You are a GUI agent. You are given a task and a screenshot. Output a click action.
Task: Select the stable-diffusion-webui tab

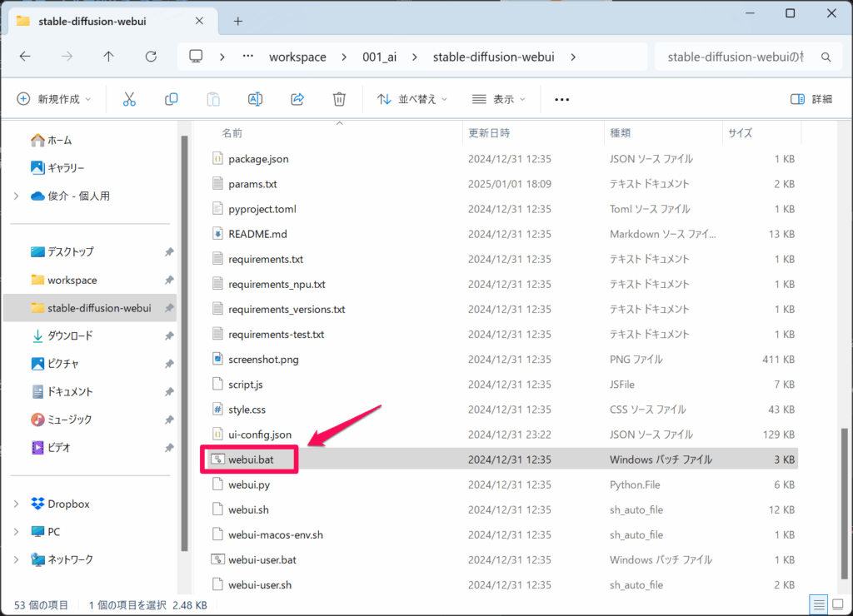[112, 21]
